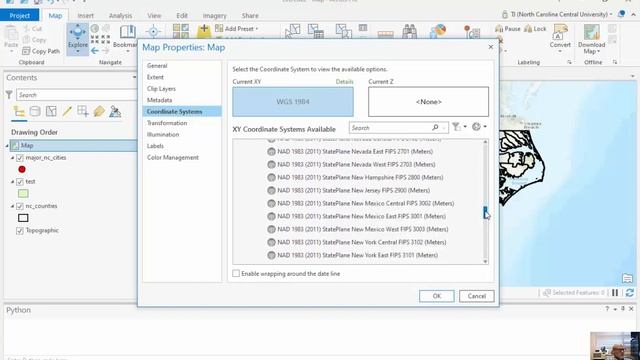Go to previous extent with the blue arrow
The image size is (640, 360).
pos(95,51)
